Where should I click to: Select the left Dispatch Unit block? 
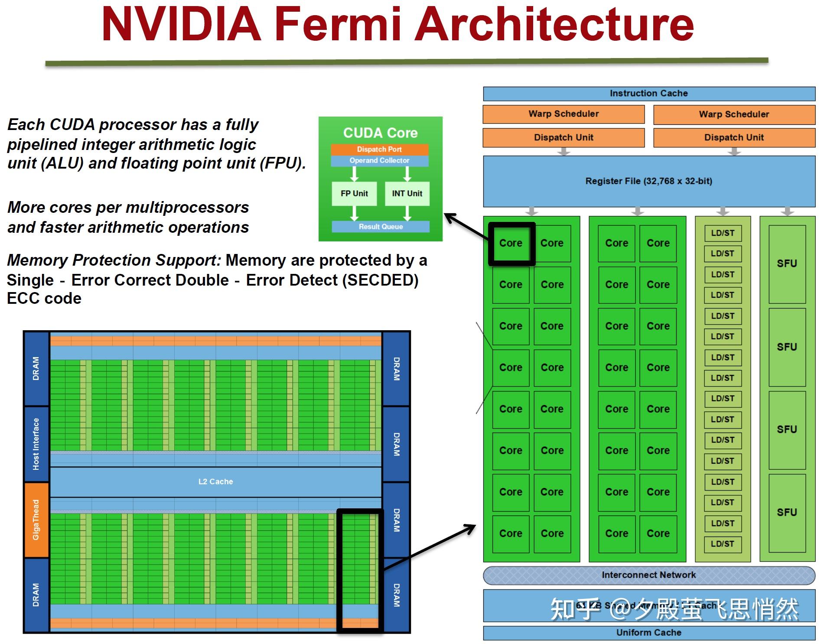pyautogui.click(x=564, y=137)
